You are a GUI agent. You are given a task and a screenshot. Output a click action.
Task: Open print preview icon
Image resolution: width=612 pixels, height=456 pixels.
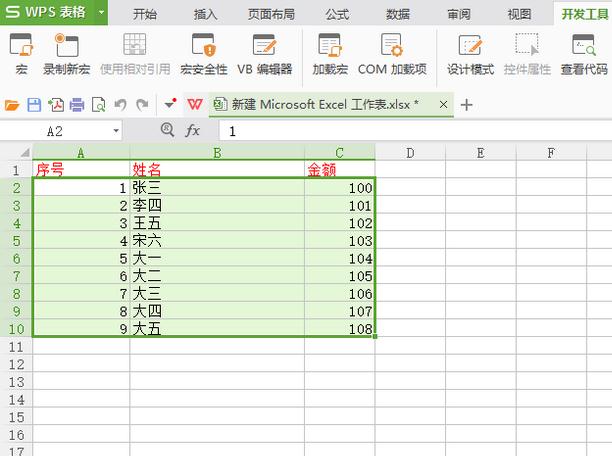click(x=98, y=105)
